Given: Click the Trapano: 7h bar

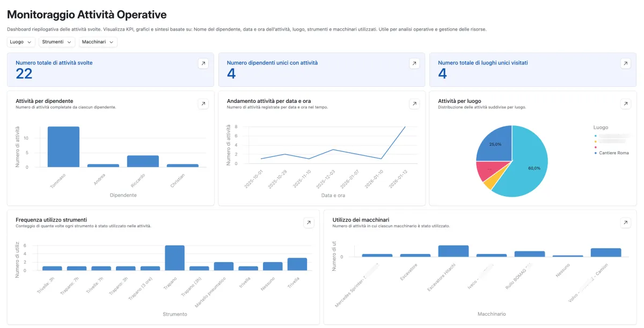Looking at the screenshot, I should (77, 268).
